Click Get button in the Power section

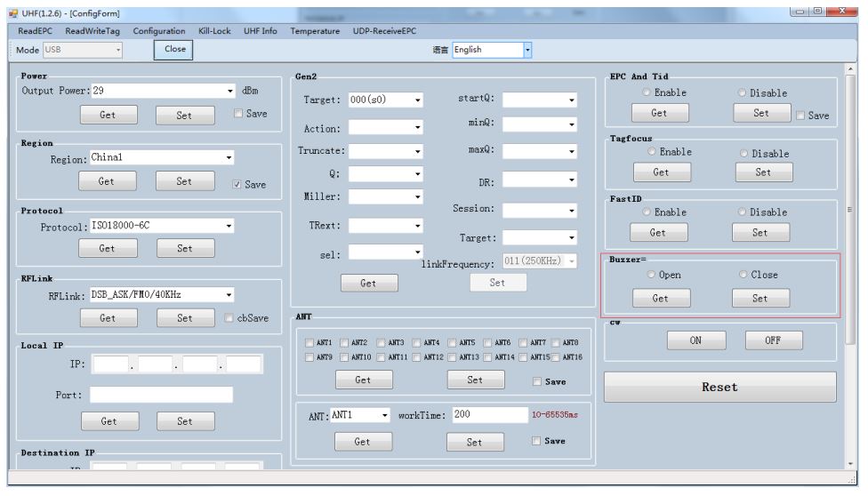pyautogui.click(x=107, y=115)
